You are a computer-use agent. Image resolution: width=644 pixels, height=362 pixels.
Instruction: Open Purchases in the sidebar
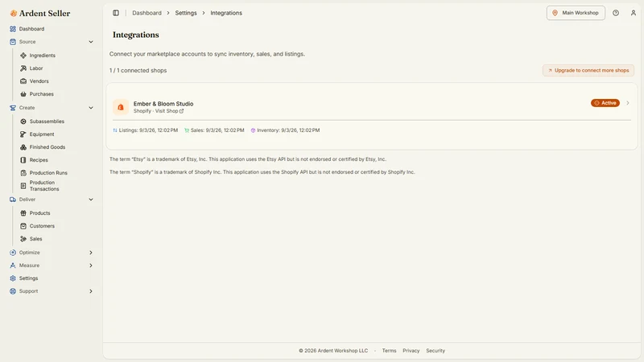click(42, 94)
